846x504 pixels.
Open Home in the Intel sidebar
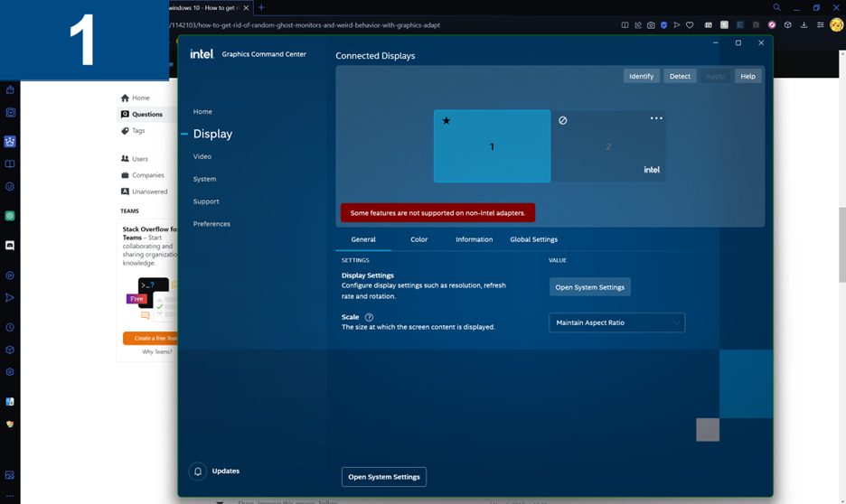tap(202, 112)
